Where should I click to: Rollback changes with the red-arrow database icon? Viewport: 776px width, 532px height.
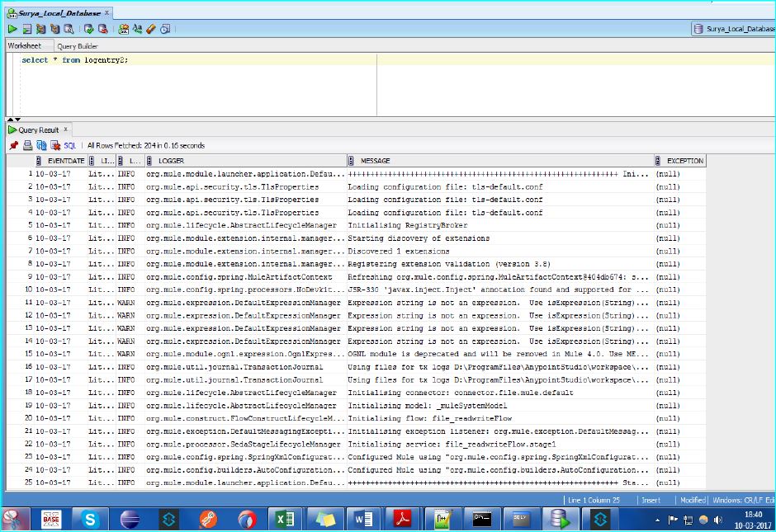[x=102, y=29]
